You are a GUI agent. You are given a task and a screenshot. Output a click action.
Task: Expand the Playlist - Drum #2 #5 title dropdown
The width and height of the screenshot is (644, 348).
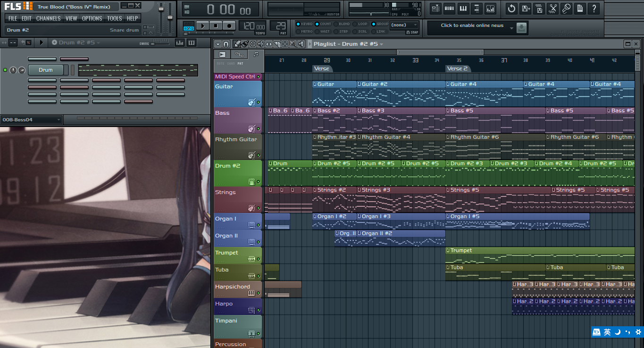381,44
